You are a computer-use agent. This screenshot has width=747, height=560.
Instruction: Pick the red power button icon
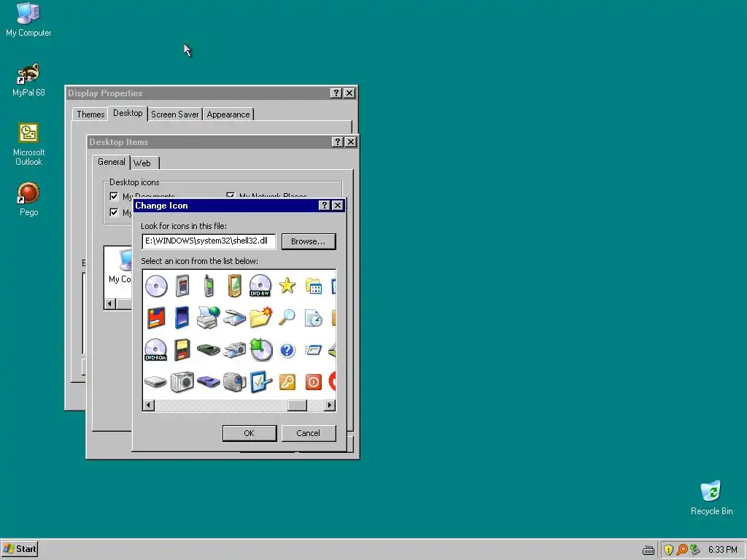pos(314,382)
